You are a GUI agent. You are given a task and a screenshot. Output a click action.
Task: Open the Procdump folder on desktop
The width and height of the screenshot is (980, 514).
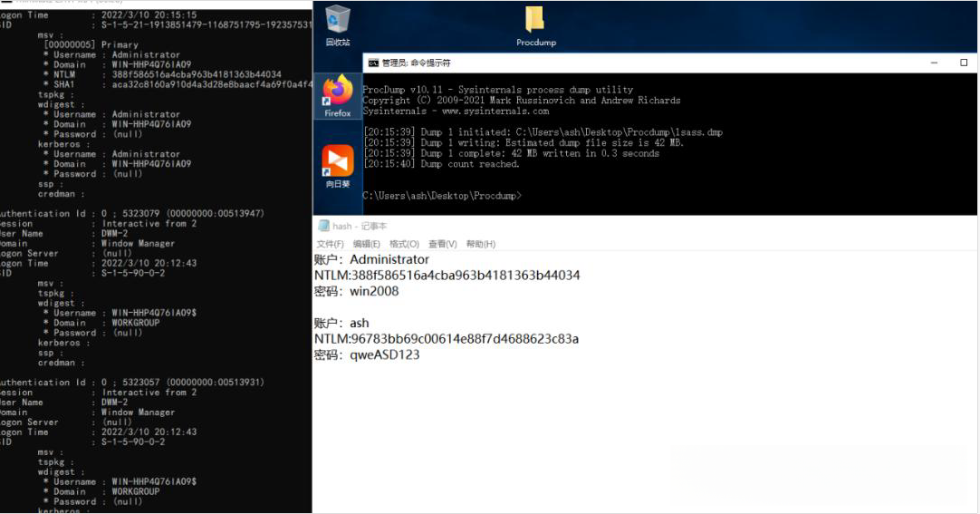point(535,26)
